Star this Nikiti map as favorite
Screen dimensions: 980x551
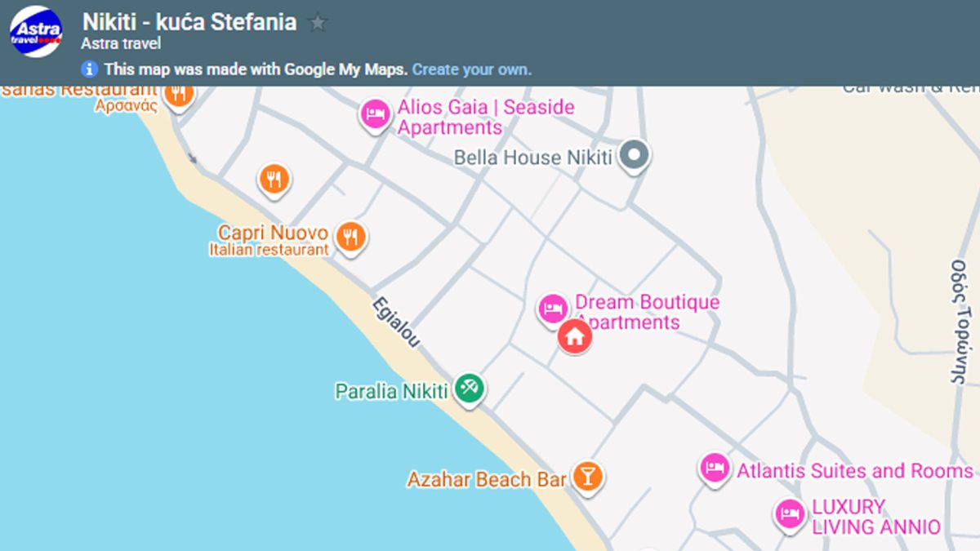coord(318,23)
